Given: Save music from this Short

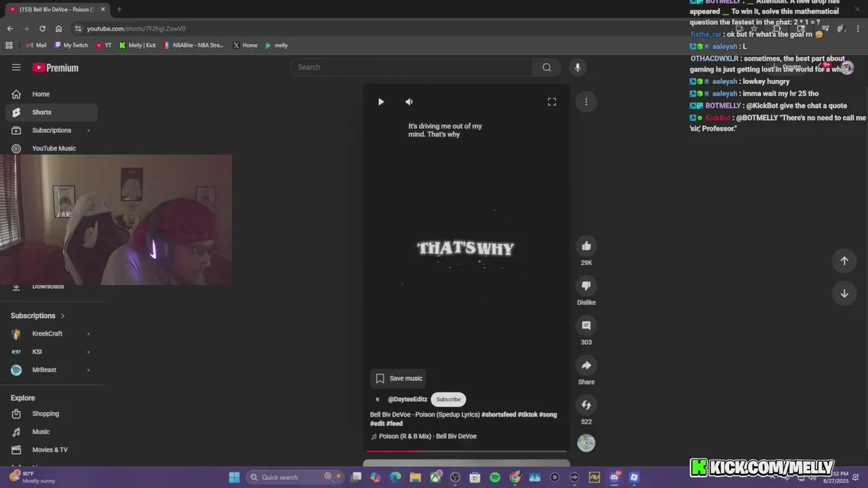Looking at the screenshot, I should tap(399, 378).
